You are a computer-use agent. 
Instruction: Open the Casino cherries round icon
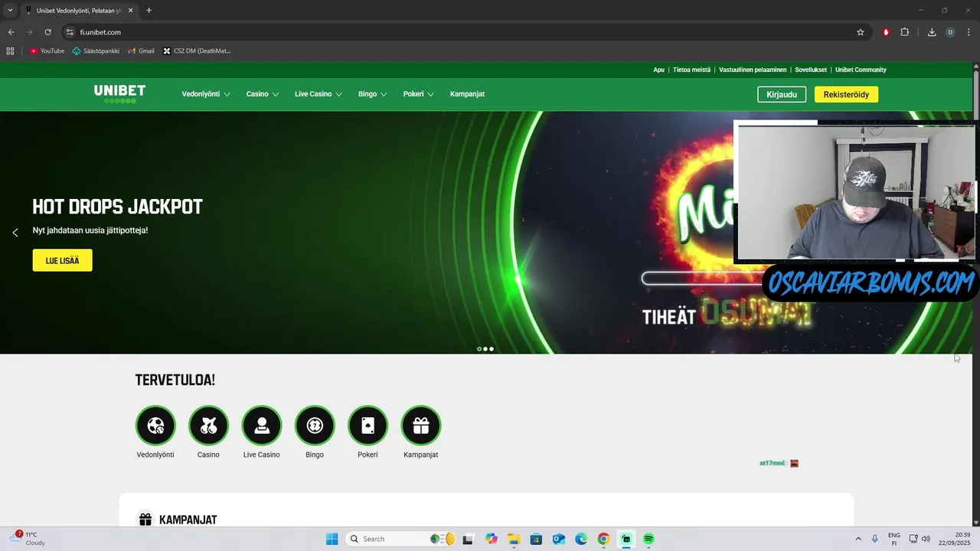coord(208,425)
